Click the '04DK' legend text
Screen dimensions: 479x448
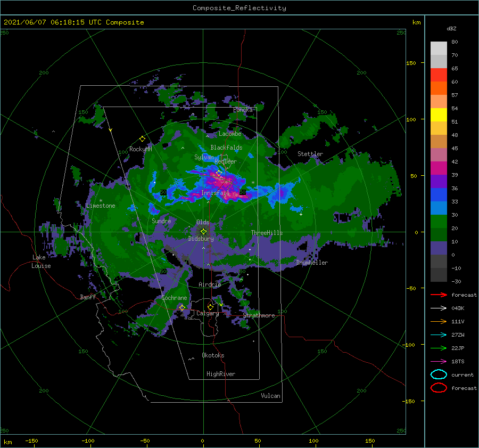coord(458,308)
